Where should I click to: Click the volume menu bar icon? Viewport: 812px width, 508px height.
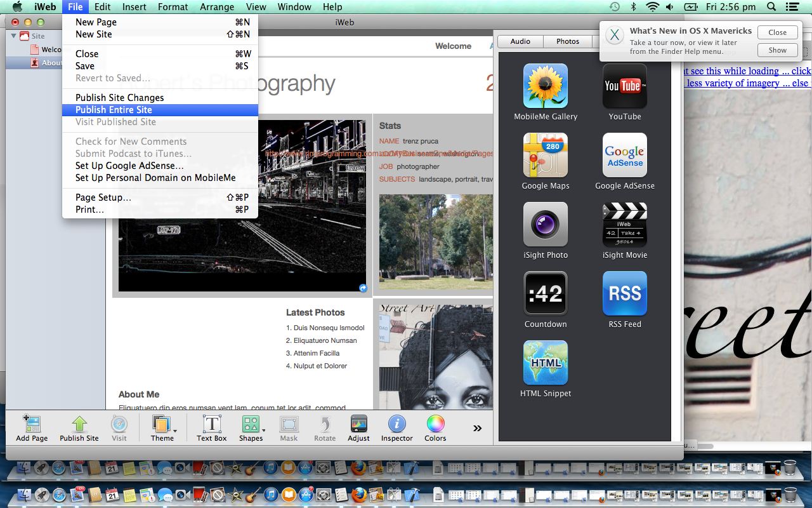point(670,7)
